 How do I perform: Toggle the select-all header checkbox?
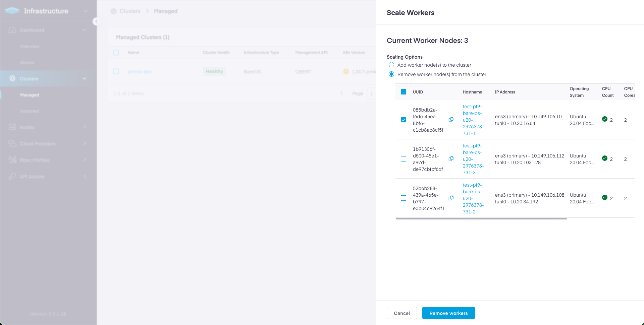pos(404,92)
